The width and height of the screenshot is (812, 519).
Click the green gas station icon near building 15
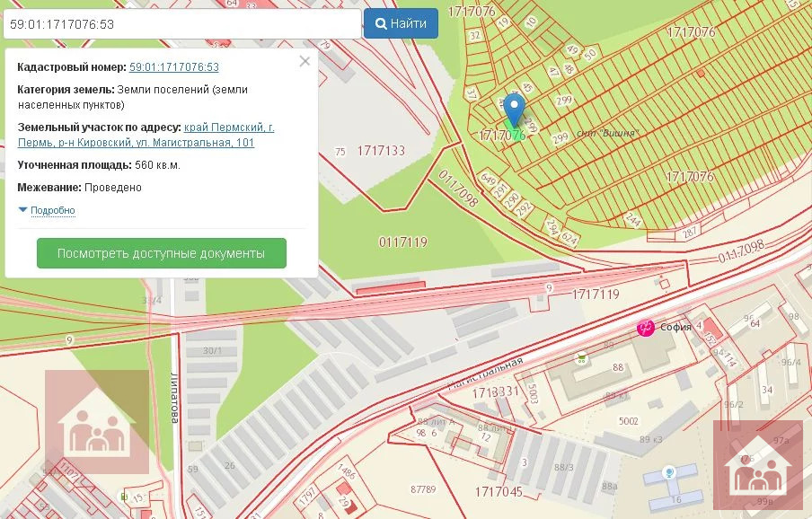(123, 495)
